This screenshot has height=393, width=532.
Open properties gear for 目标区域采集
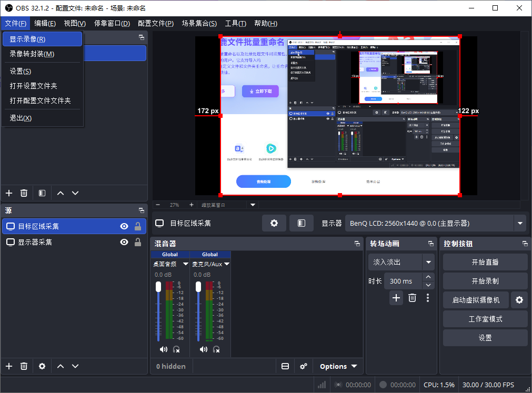point(274,223)
